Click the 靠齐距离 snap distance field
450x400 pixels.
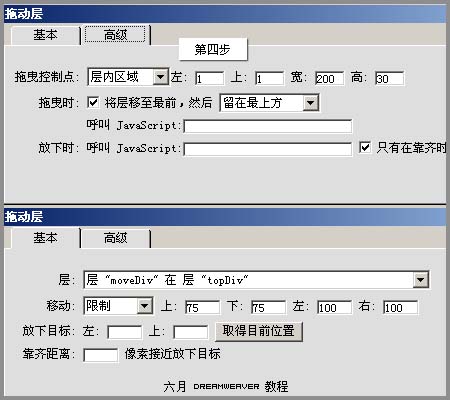click(x=100, y=355)
